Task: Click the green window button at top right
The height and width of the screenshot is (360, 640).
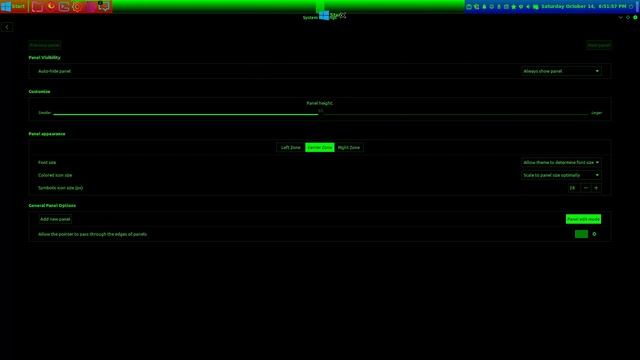Action: pos(635,18)
